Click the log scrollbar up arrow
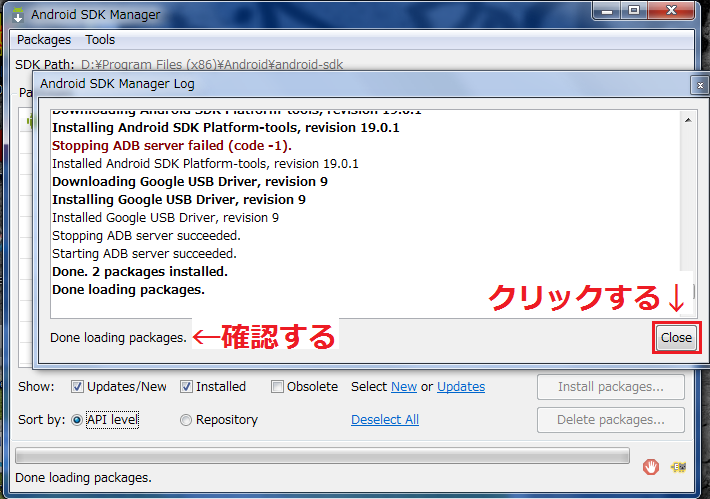The width and height of the screenshot is (710, 499). 688,120
